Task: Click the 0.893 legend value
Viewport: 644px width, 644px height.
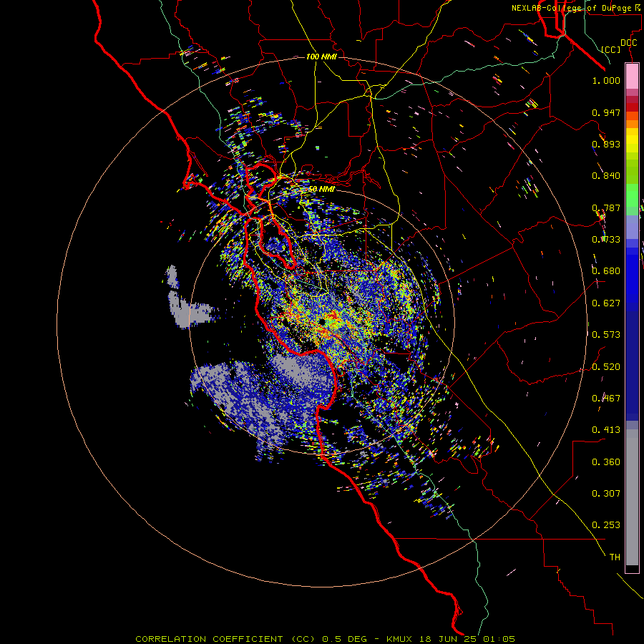Action: (x=606, y=144)
